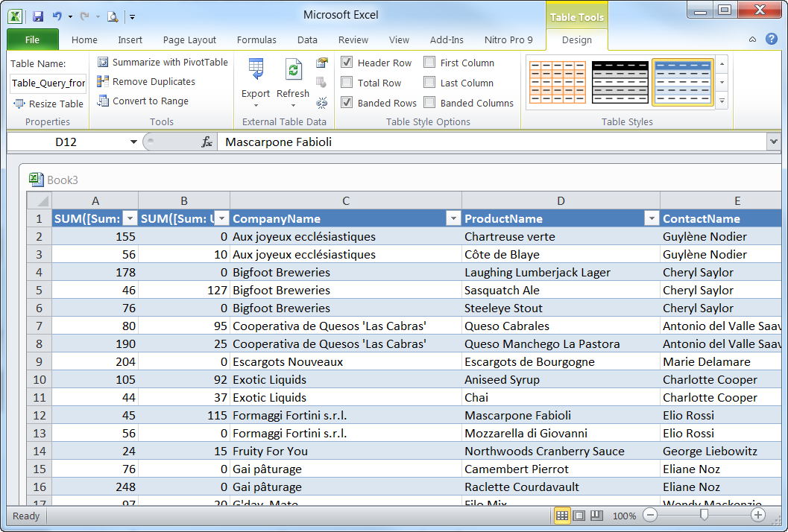This screenshot has height=532, width=788.
Task: Open the Undo history dropdown arrow
Action: pyautogui.click(x=70, y=17)
